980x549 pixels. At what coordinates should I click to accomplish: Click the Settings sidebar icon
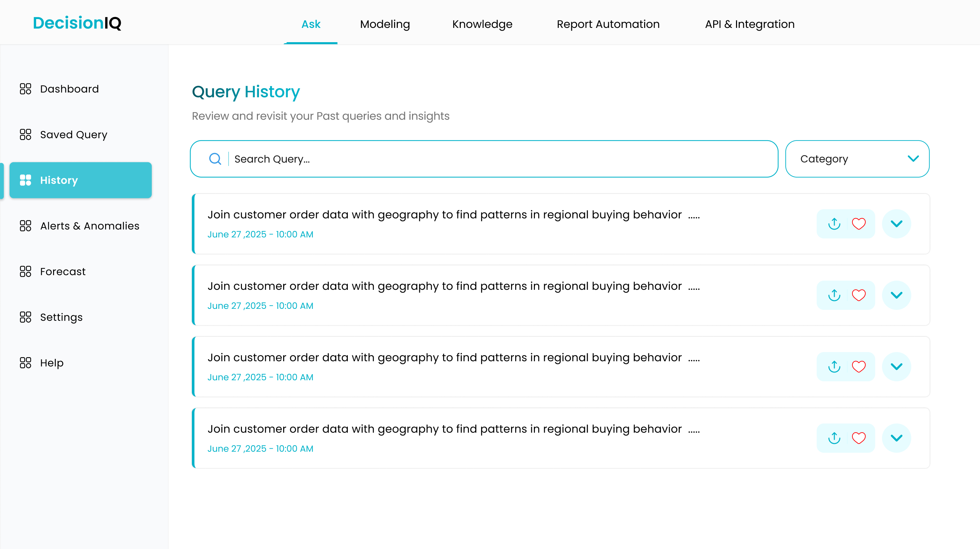coord(26,317)
